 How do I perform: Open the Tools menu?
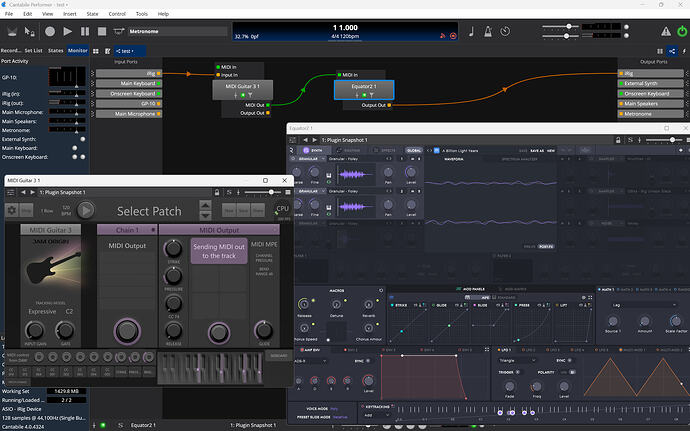pos(142,14)
